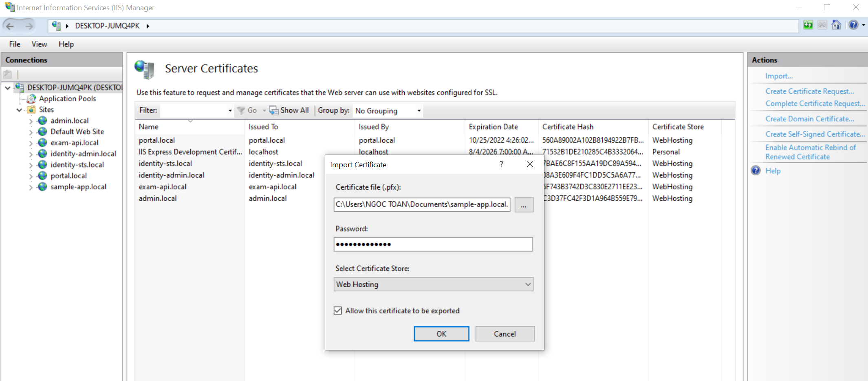Select the Application Pools node icon

[x=31, y=99]
